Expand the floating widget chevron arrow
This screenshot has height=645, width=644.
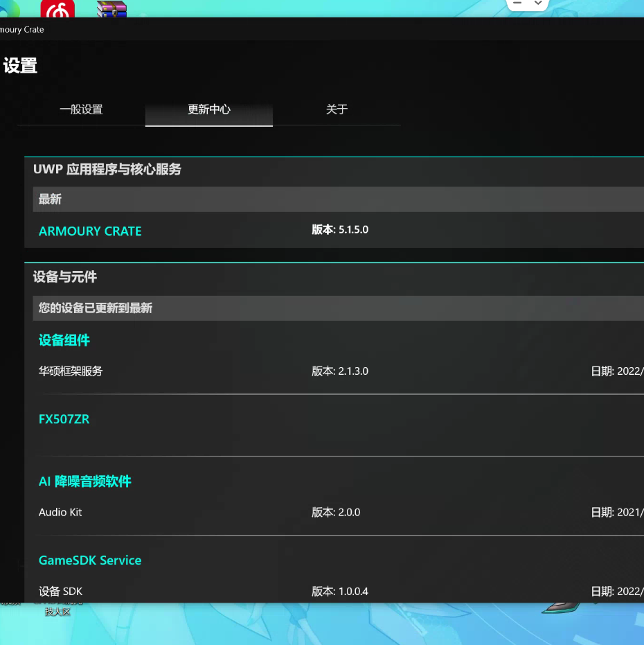click(538, 3)
